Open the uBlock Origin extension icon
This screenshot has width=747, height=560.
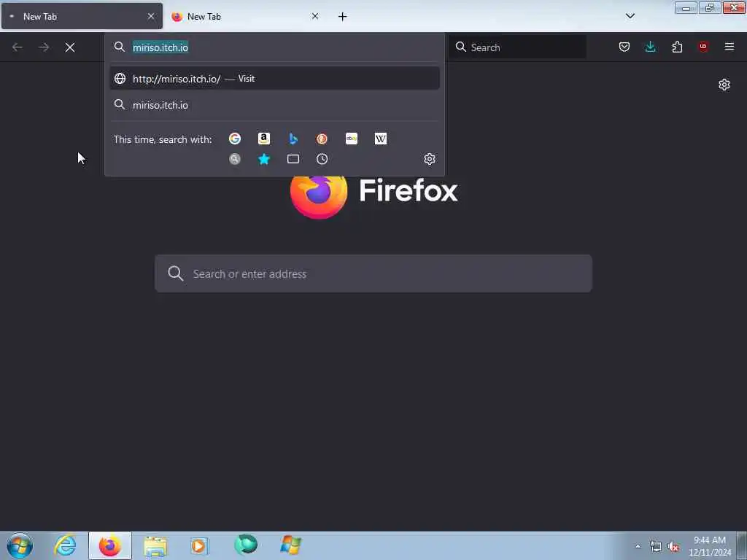point(703,47)
